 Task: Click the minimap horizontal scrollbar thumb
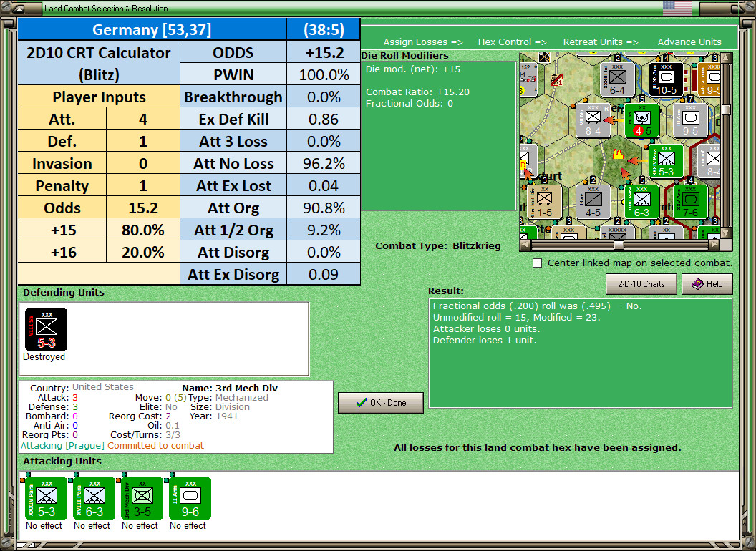pos(619,245)
